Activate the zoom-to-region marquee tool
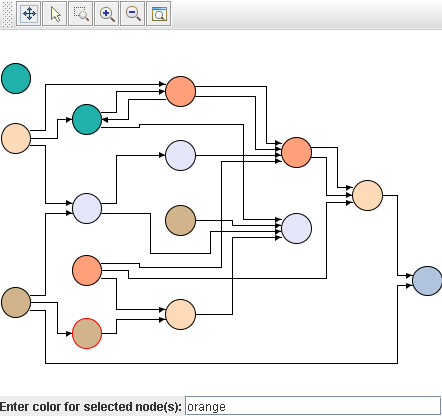Image resolution: width=442 pixels, height=416 pixels. [x=81, y=14]
